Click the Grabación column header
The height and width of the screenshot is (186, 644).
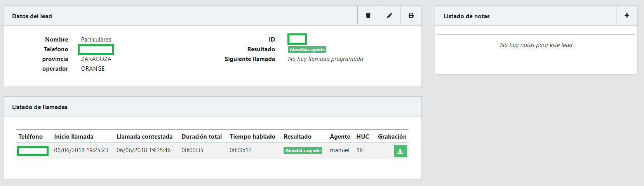coord(392,137)
